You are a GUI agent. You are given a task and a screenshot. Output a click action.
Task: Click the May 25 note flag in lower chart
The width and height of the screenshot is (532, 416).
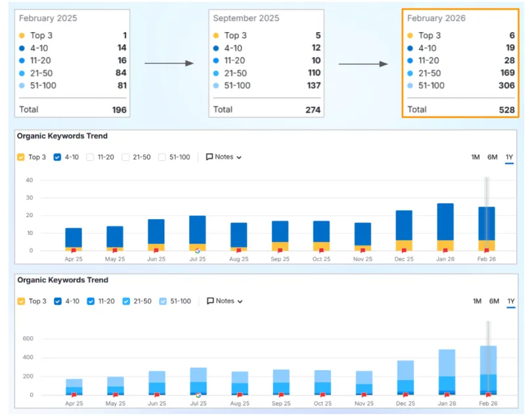tap(116, 395)
